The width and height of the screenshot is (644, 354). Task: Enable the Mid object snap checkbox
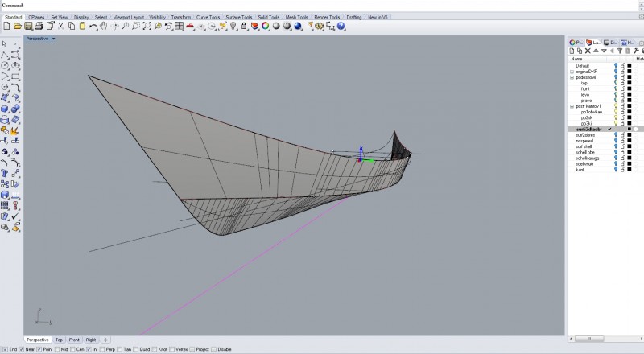(56, 349)
